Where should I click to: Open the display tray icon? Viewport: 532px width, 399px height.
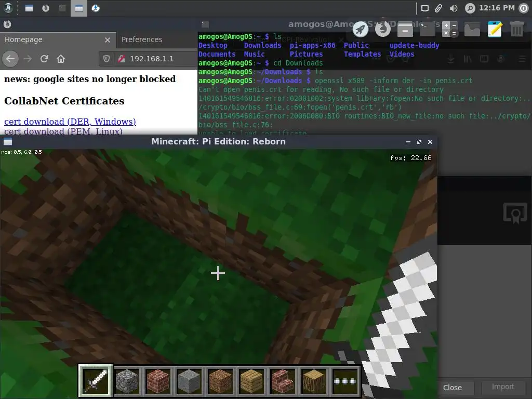425,8
